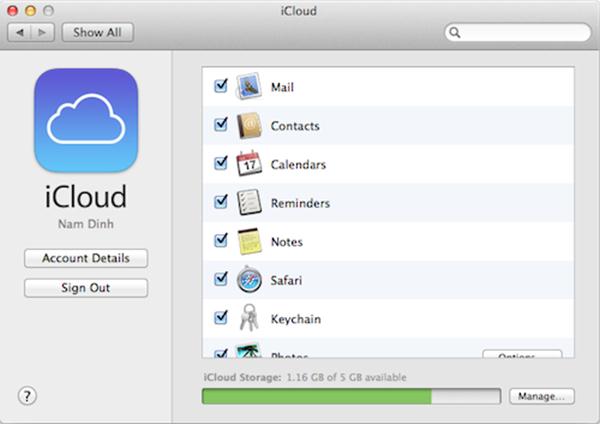
Task: Go forward with the right arrow
Action: [x=42, y=33]
